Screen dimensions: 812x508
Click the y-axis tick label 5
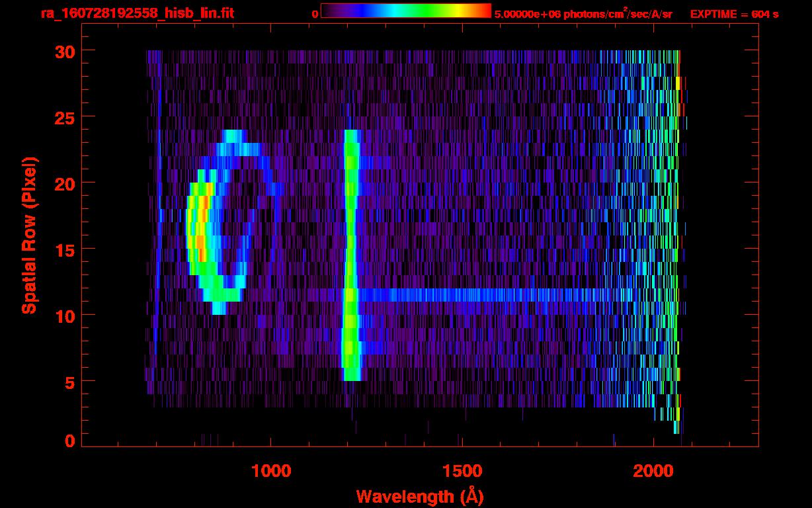[x=70, y=382]
